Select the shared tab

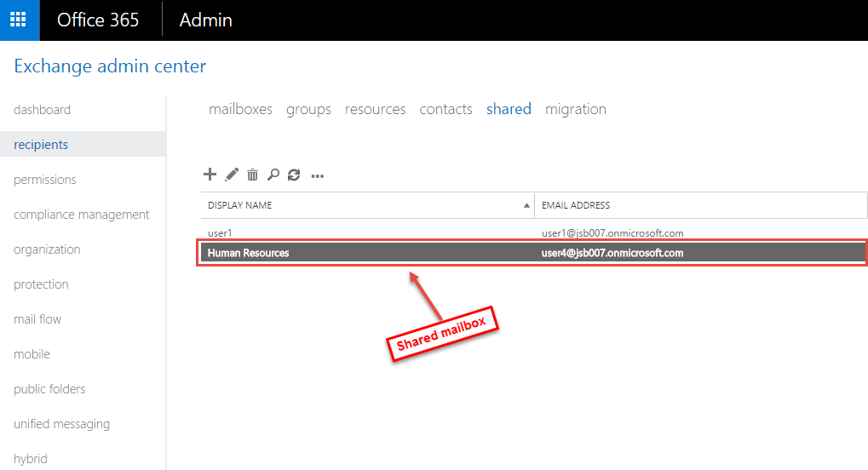[509, 109]
